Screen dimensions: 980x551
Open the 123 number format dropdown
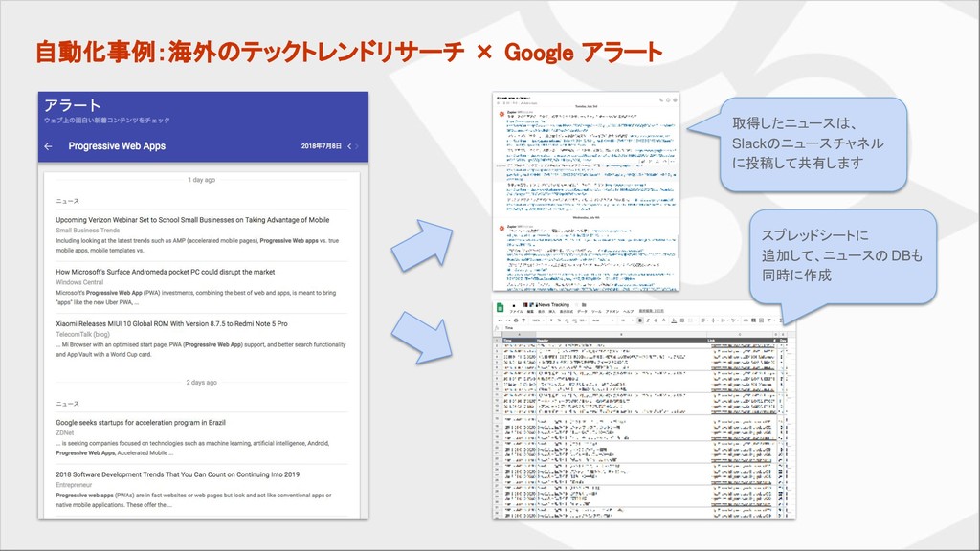click(583, 320)
